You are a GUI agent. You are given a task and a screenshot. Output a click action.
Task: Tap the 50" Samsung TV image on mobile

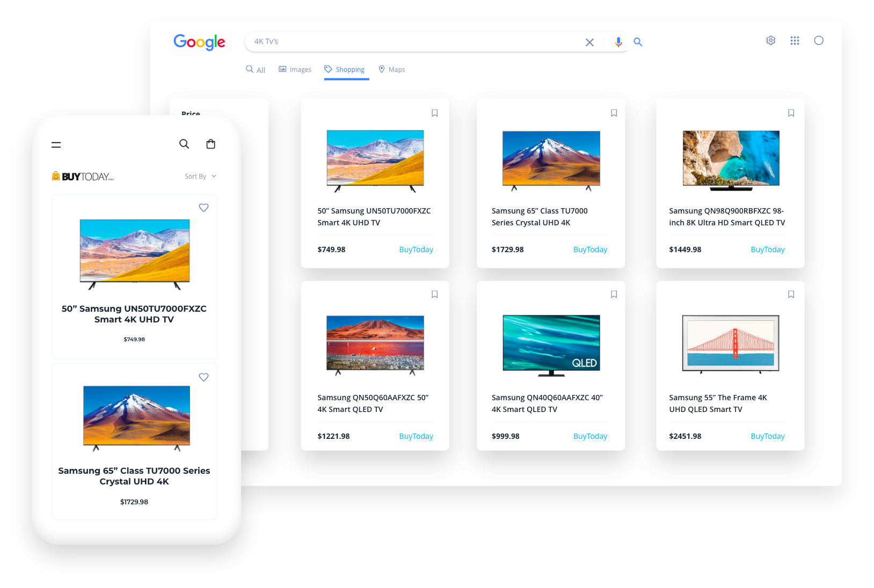pos(135,254)
